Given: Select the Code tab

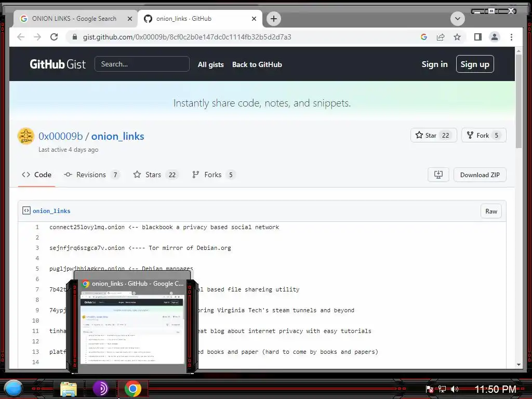Looking at the screenshot, I should tap(37, 175).
